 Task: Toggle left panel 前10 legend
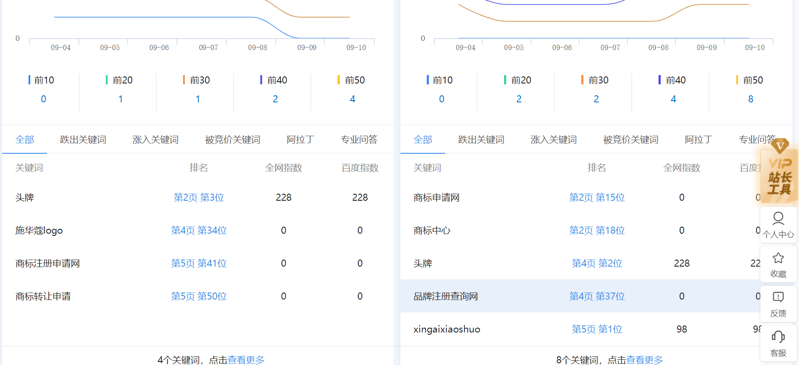point(41,80)
